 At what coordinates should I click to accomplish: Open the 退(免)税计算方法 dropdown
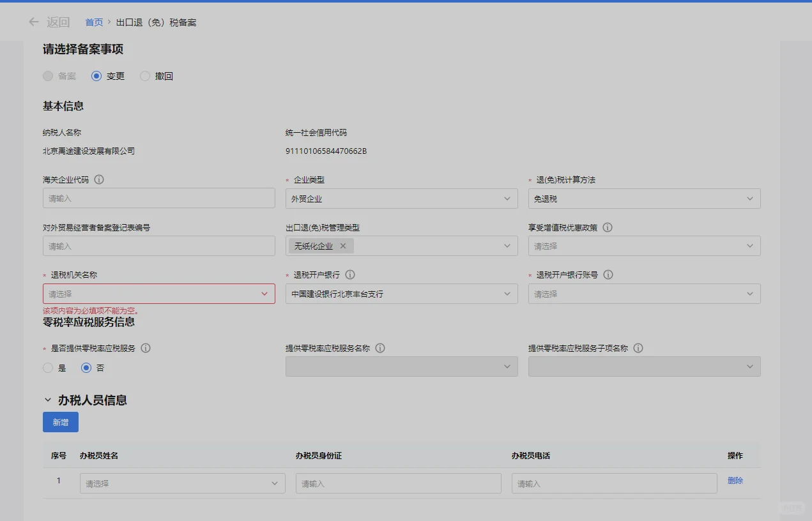click(x=644, y=198)
